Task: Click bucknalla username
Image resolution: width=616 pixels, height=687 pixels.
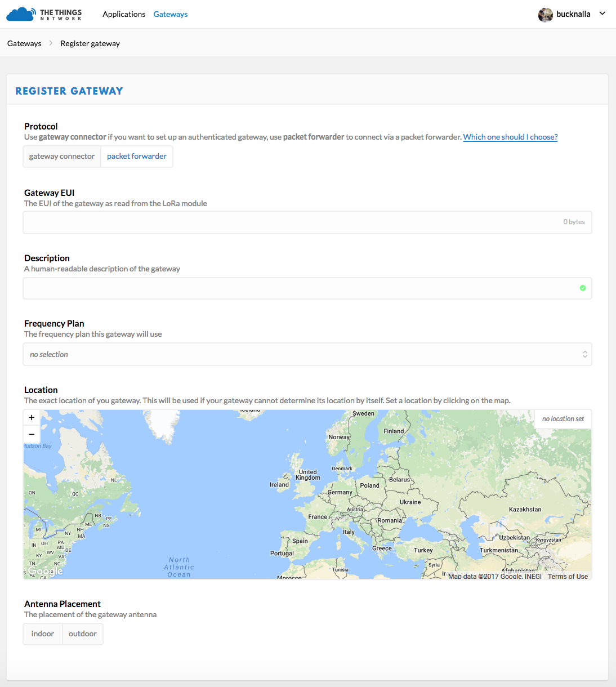Action: [x=573, y=14]
